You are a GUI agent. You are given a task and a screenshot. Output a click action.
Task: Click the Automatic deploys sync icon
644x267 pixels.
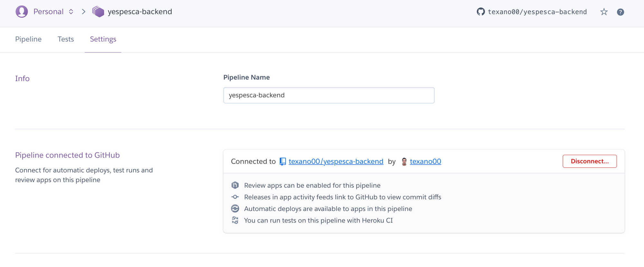[x=235, y=209]
